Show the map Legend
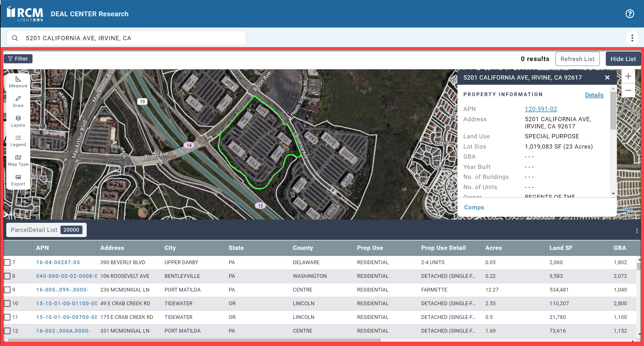Screen dimensions: 644x346 pos(18,141)
